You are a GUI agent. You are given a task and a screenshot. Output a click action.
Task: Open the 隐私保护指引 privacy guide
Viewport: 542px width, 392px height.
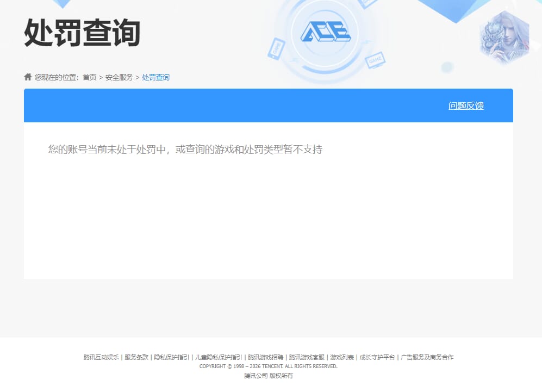(171, 357)
